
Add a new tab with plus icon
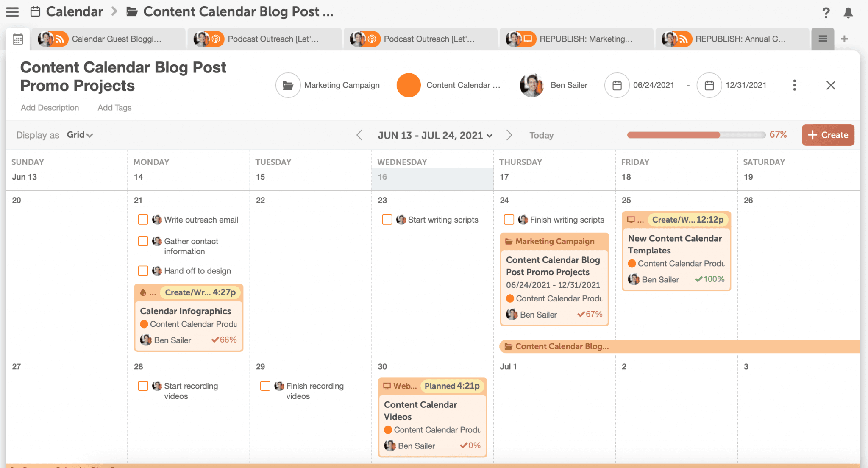[844, 39]
